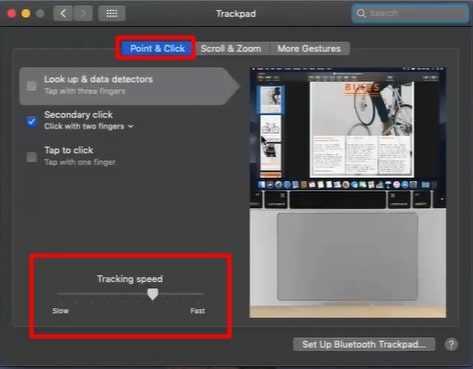The height and width of the screenshot is (369, 473).
Task: Click the Slow label under the slider
Action: (x=60, y=311)
